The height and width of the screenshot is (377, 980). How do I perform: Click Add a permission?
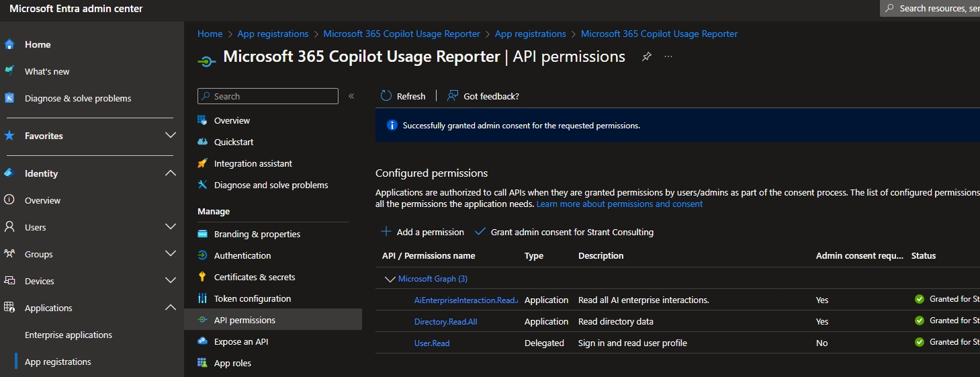point(422,232)
